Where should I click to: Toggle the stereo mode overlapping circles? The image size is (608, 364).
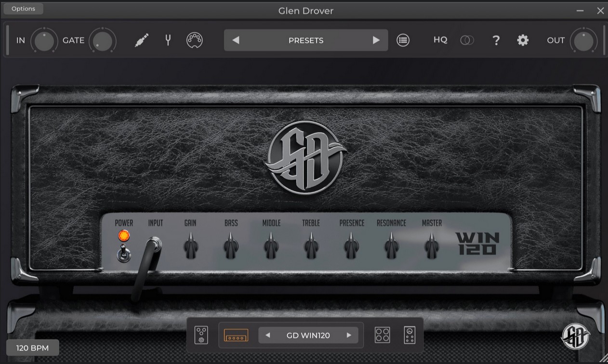467,40
